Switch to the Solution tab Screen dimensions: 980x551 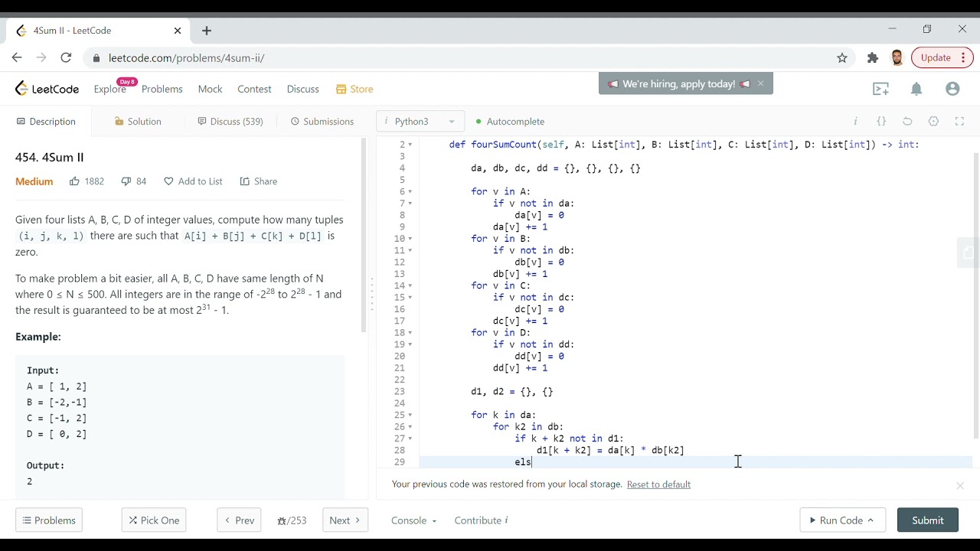138,121
